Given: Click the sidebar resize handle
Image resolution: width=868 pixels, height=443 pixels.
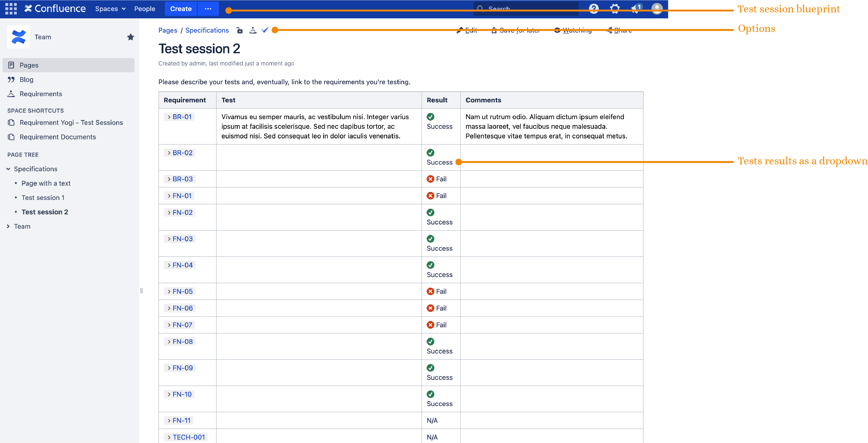Looking at the screenshot, I should tap(141, 291).
